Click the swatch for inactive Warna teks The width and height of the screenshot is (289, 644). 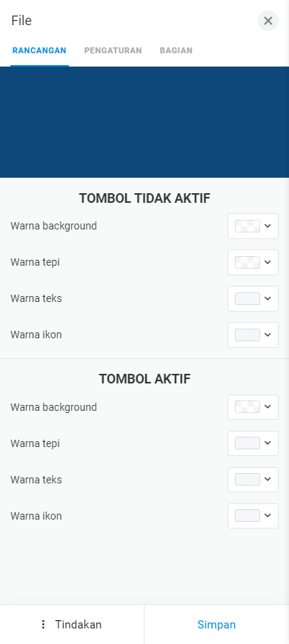click(248, 298)
